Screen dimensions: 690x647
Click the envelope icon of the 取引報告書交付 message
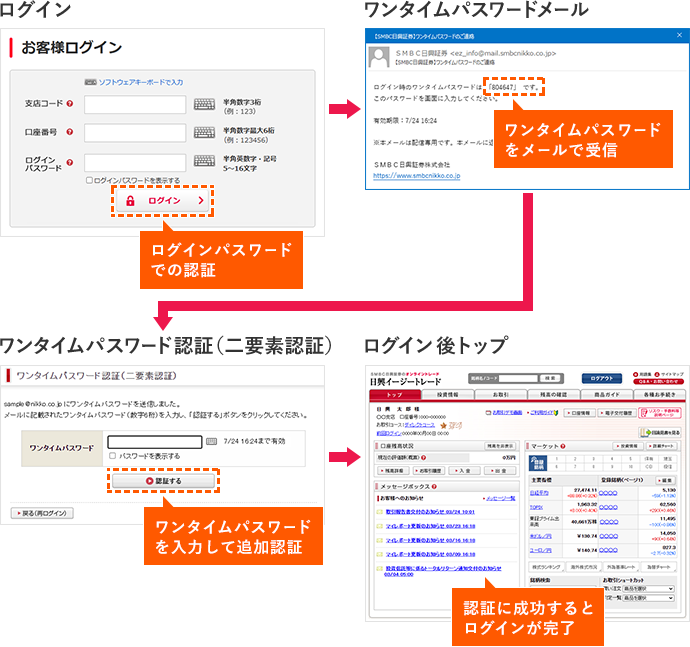pos(380,512)
